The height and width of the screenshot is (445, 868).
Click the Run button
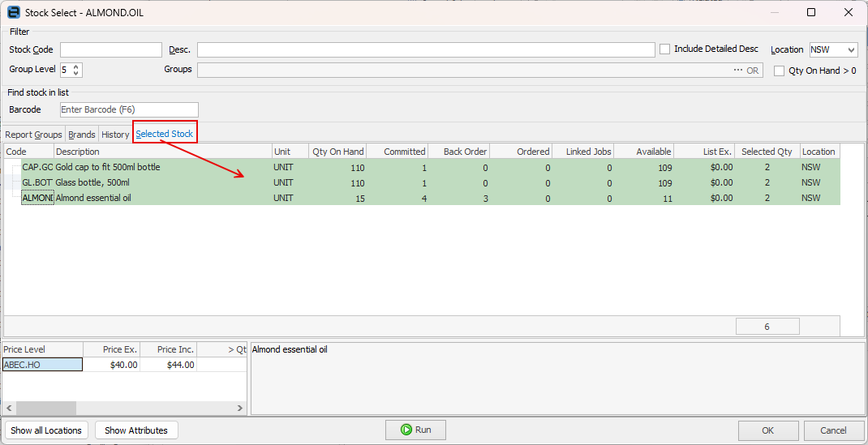tap(415, 430)
